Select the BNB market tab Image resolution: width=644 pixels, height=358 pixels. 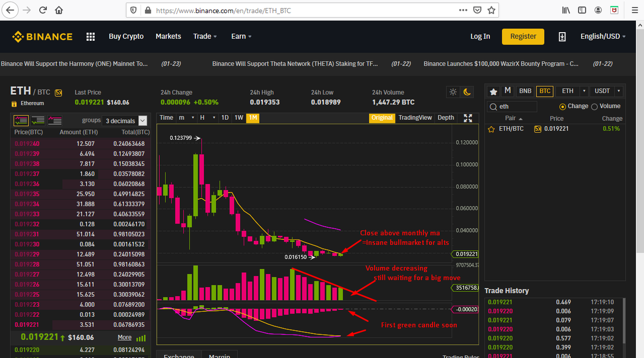pyautogui.click(x=525, y=91)
